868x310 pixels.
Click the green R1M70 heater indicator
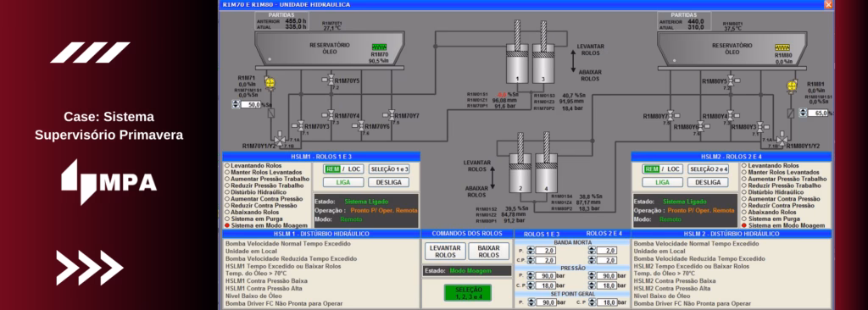[x=379, y=47]
